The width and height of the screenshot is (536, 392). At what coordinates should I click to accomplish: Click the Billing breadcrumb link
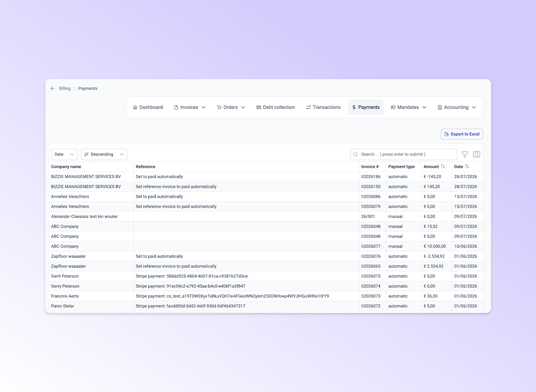click(65, 89)
